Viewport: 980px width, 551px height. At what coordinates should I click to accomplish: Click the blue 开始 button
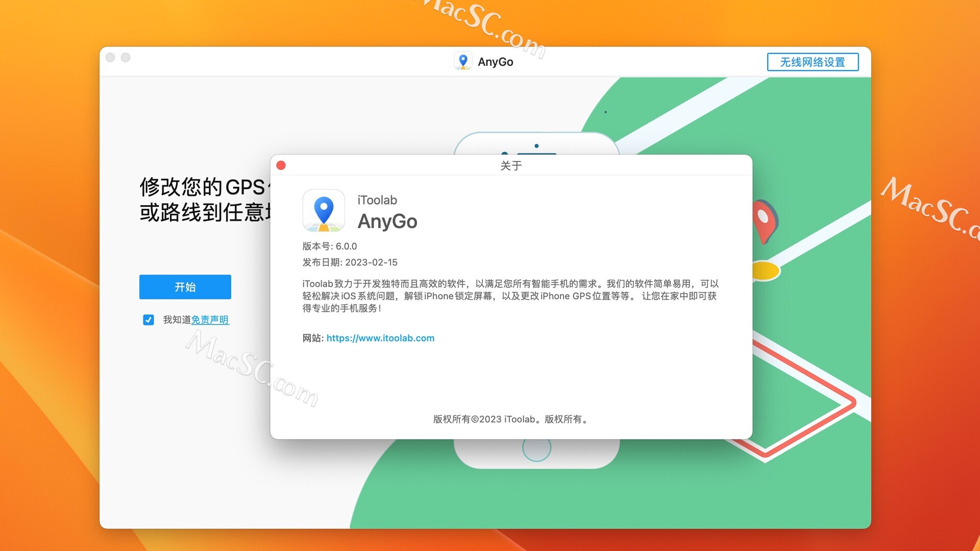coord(185,287)
